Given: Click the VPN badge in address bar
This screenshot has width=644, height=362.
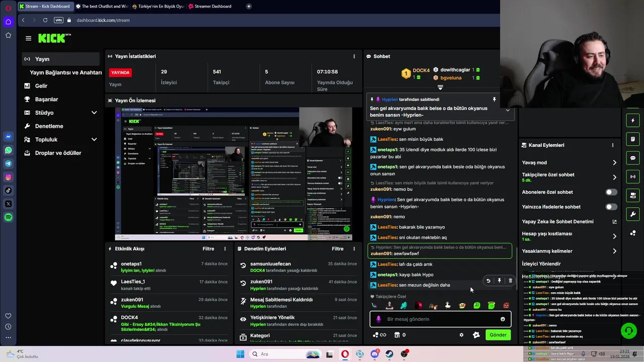Looking at the screenshot, I should point(58,20).
